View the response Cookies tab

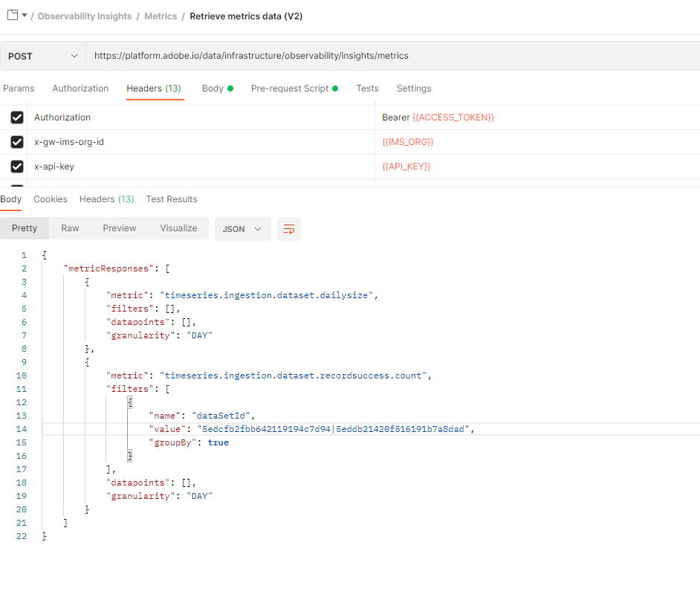point(51,199)
